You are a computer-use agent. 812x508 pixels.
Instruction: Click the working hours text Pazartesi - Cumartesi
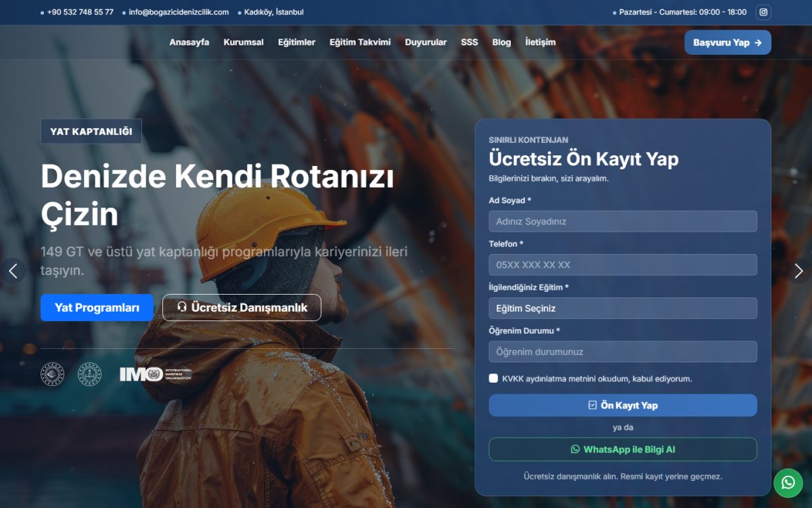(x=683, y=12)
